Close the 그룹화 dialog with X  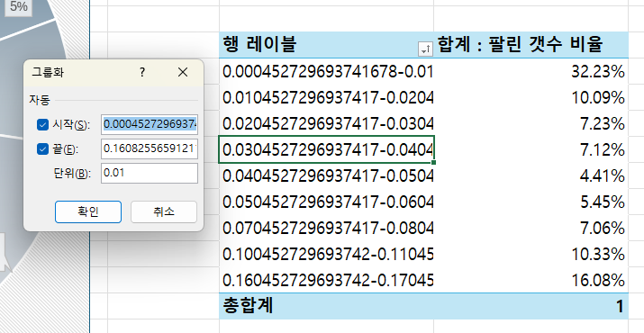click(183, 73)
